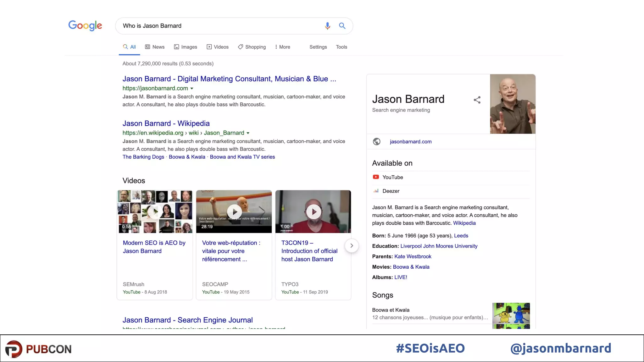Click the microphone voice search icon
Screen dimensions: 644x362
point(327,26)
